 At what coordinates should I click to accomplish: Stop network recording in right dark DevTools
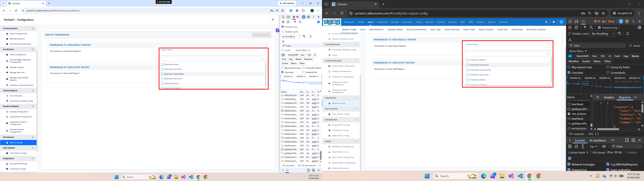(x=570, y=27)
